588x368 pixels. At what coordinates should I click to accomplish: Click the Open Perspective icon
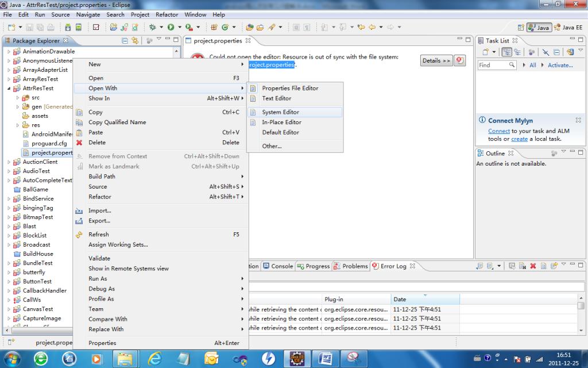[520, 28]
